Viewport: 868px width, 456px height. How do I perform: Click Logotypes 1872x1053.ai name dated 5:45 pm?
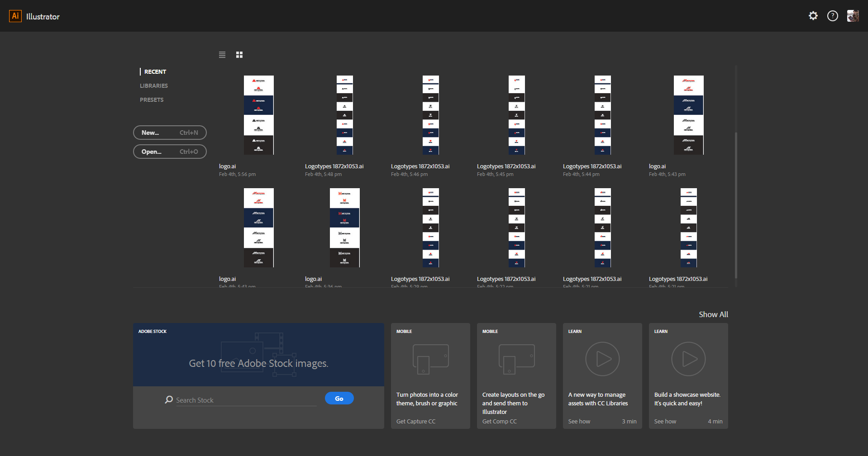[506, 166]
